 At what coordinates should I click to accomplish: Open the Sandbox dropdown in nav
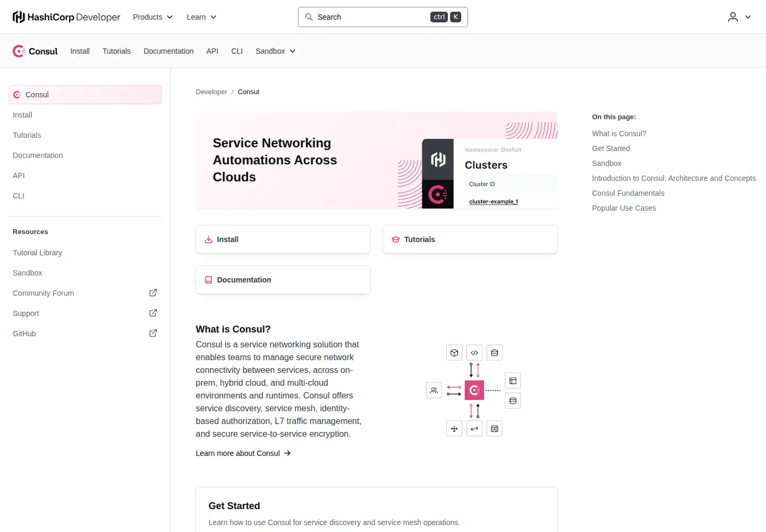(276, 51)
